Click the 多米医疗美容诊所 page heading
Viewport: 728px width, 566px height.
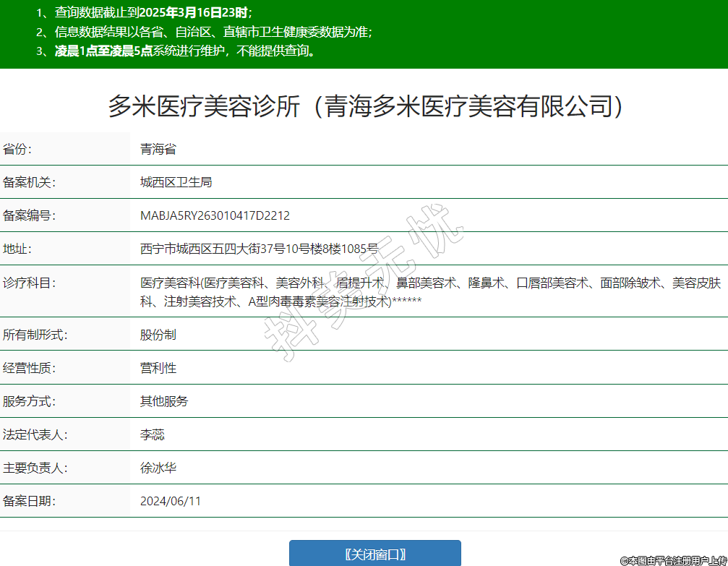click(364, 106)
